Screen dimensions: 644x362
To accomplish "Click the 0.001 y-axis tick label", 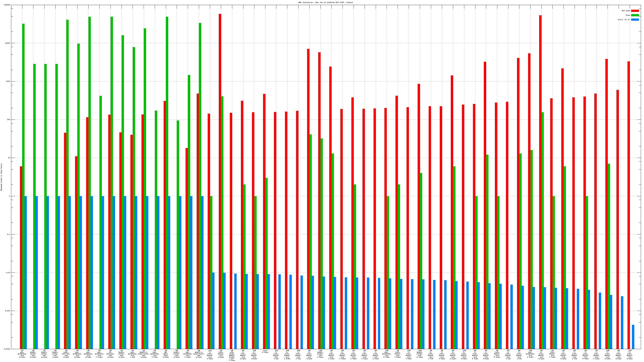I will 8,311.
